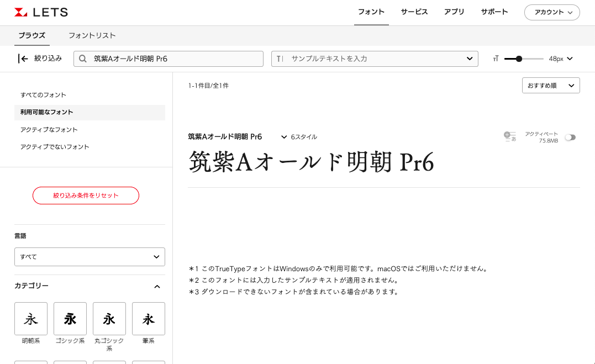
Task: Click the sample text cursor icon
Action: click(280, 59)
